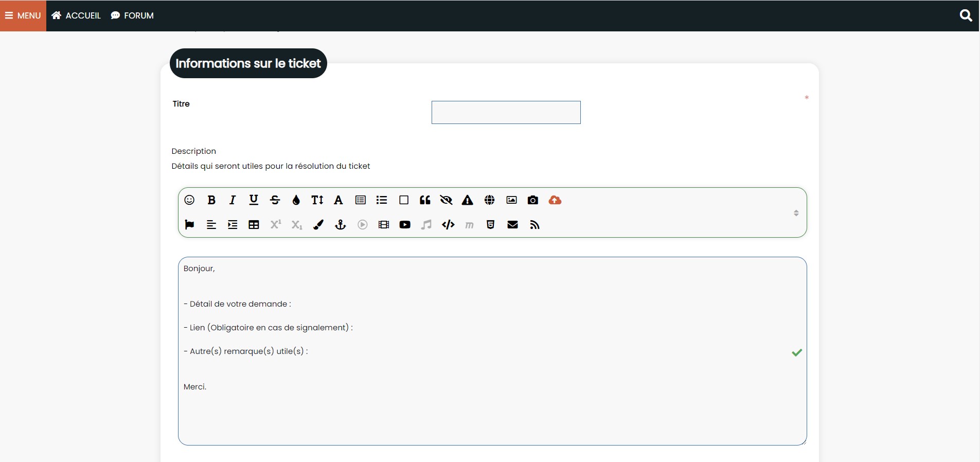Image resolution: width=980 pixels, height=462 pixels.
Task: Insert a math formula with m icon
Action: 469,225
